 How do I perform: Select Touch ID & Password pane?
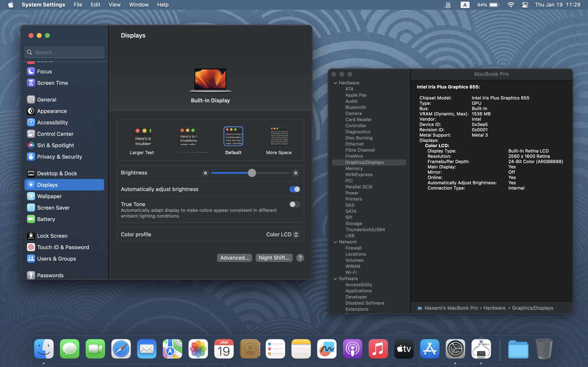pyautogui.click(x=63, y=247)
